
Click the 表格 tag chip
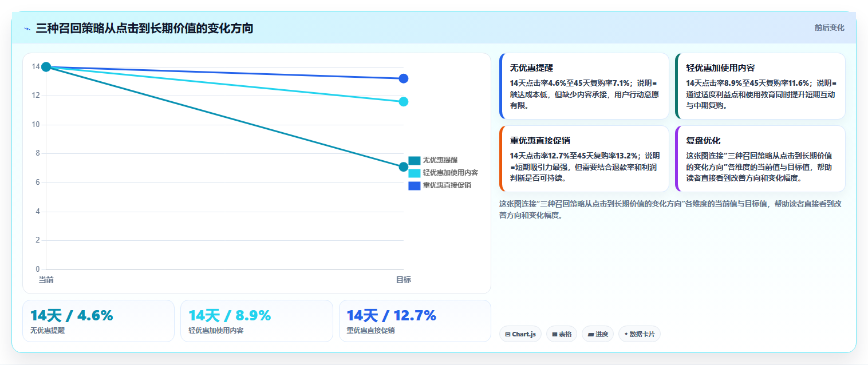click(x=561, y=334)
